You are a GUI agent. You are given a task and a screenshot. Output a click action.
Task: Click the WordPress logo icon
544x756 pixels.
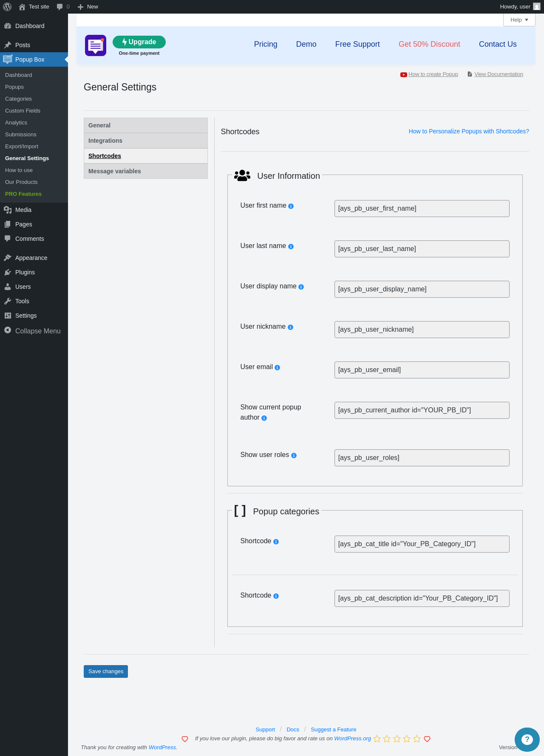coord(7,7)
